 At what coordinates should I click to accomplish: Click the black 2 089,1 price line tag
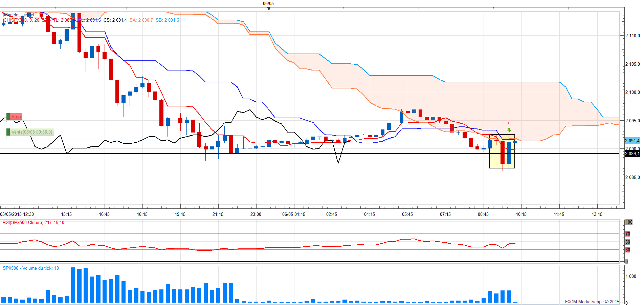632,154
